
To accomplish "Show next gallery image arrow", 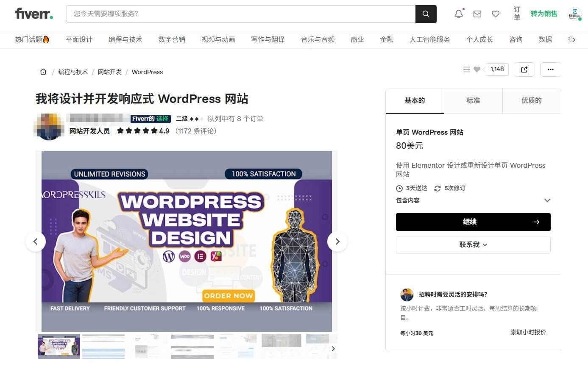I will [x=337, y=241].
